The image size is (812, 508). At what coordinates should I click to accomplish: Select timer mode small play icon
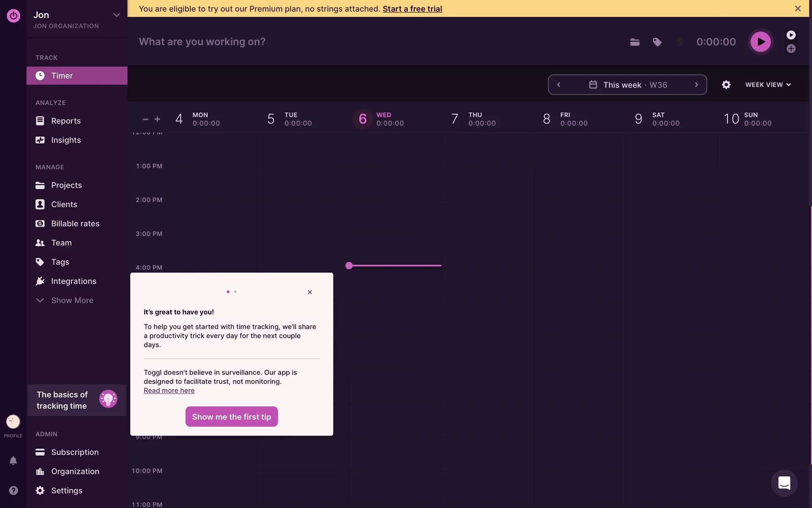pyautogui.click(x=791, y=35)
